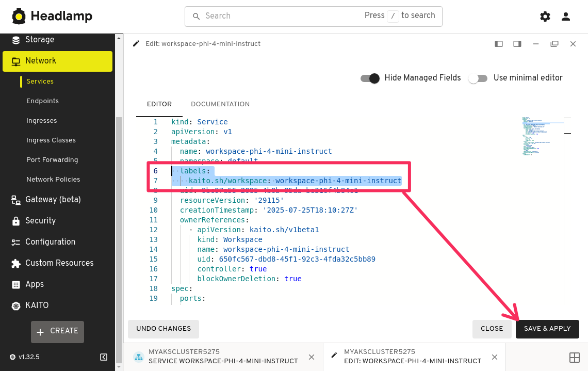Open the settings gear icon

545,17
